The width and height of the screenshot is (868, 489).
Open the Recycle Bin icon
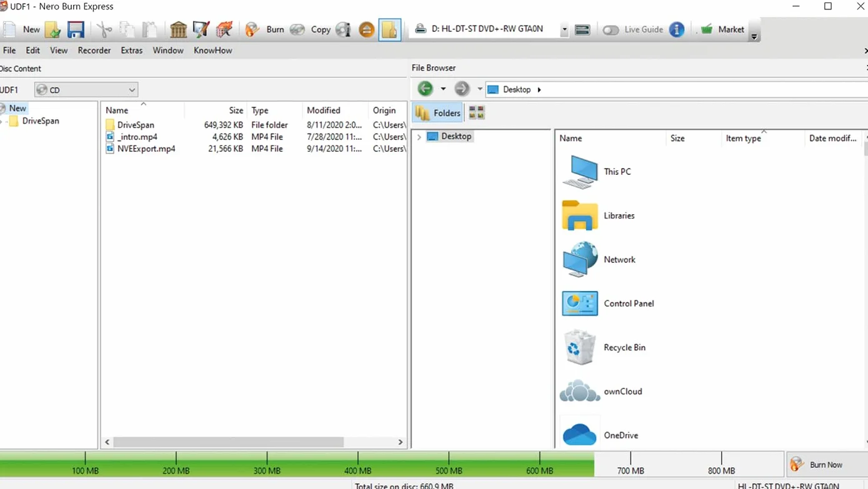[x=580, y=347]
